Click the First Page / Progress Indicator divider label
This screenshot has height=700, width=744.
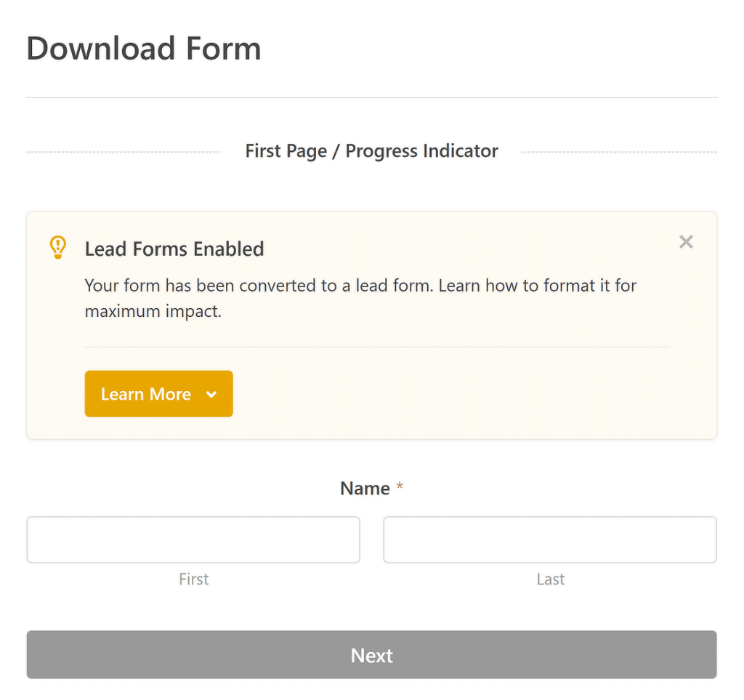point(371,150)
